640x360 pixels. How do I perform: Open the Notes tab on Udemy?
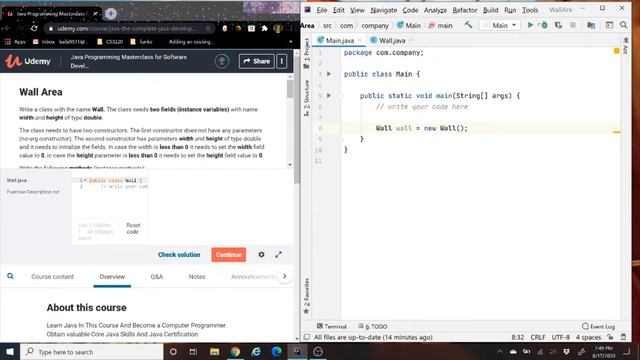(197, 276)
